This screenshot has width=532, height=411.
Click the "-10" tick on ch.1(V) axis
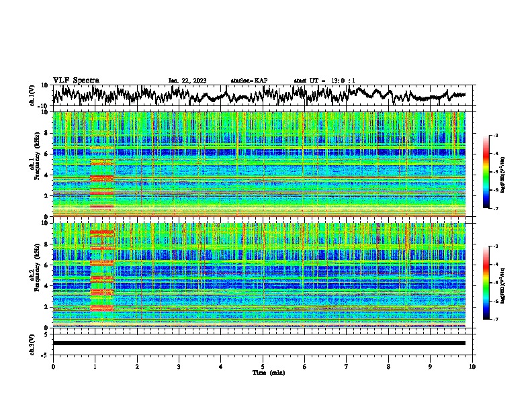point(44,106)
